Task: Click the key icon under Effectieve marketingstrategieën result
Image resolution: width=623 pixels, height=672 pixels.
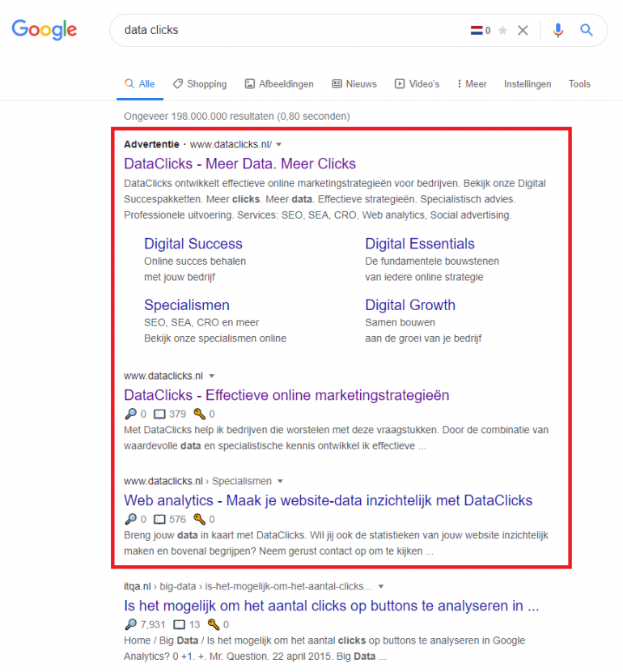Action: tap(199, 414)
